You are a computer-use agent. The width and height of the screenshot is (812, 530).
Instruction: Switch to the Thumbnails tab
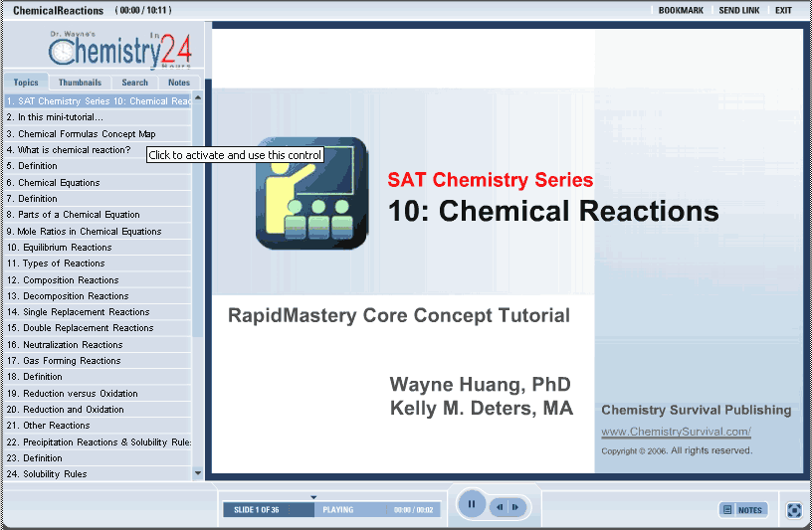[80, 83]
